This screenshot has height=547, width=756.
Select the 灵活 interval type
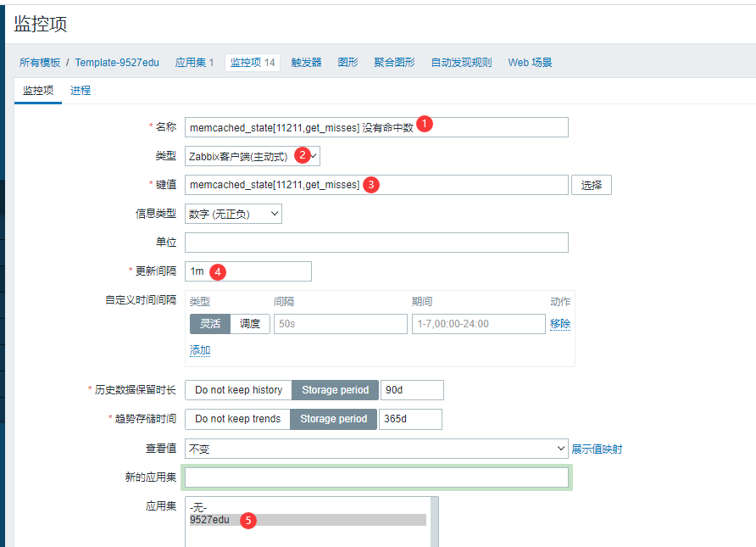[210, 324]
